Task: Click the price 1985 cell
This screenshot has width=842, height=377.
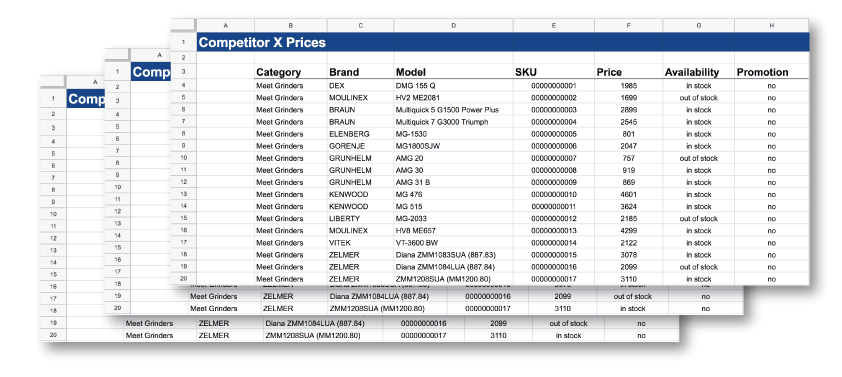Action: 628,85
